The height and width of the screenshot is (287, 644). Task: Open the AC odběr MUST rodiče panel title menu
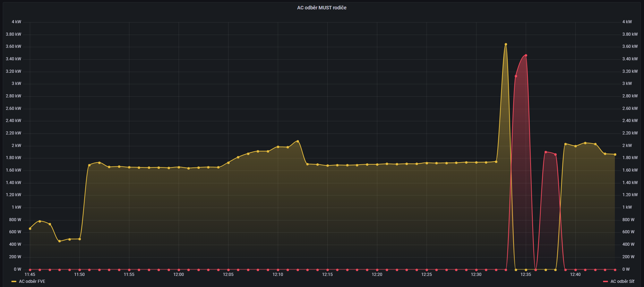point(321,8)
